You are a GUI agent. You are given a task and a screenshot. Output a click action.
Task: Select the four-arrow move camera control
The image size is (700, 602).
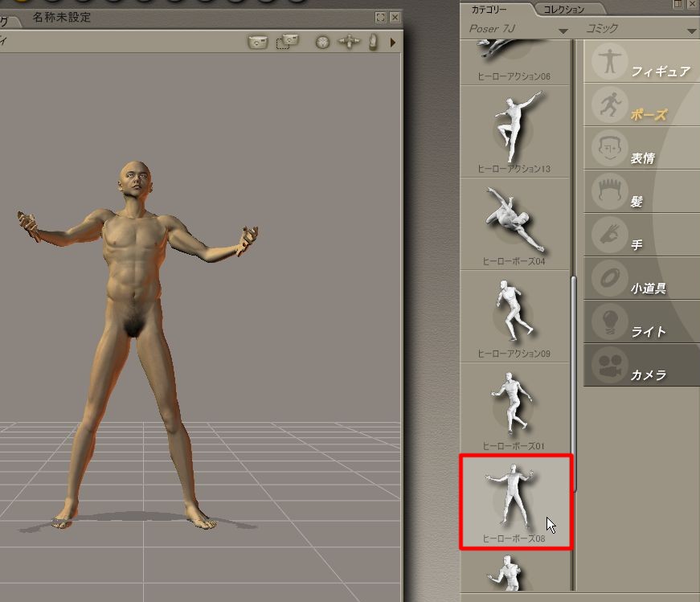tap(349, 42)
